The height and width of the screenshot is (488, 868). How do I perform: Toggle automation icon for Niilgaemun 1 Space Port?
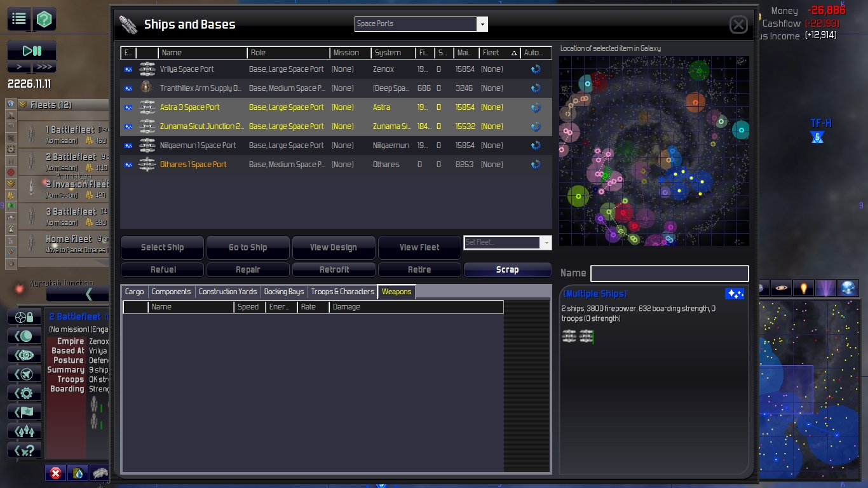click(x=536, y=146)
